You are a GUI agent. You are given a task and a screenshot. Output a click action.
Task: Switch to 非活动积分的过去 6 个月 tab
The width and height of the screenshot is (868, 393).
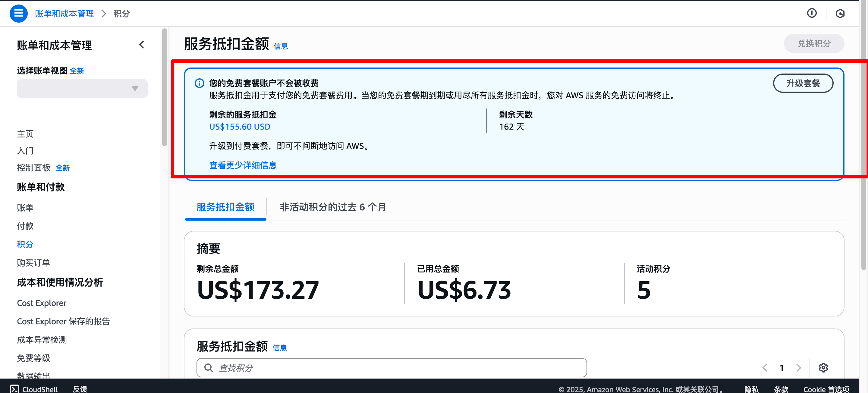coord(332,207)
